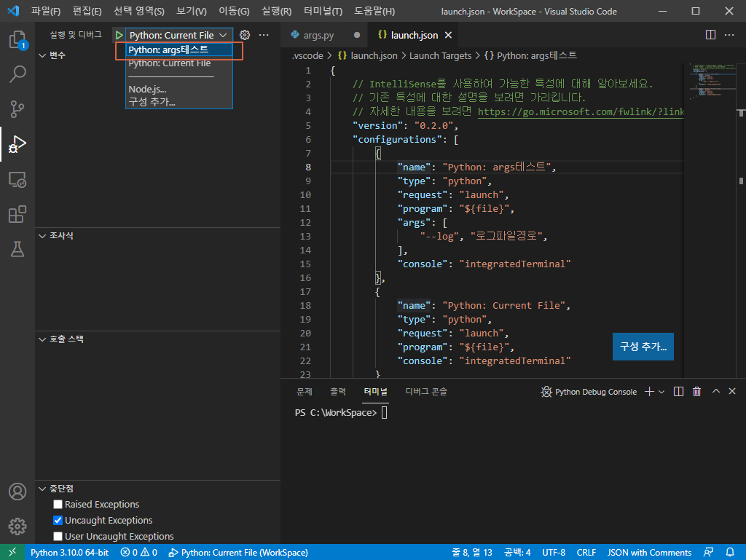Click Python 3.10.0 64-bit interpreter selector

click(69, 553)
